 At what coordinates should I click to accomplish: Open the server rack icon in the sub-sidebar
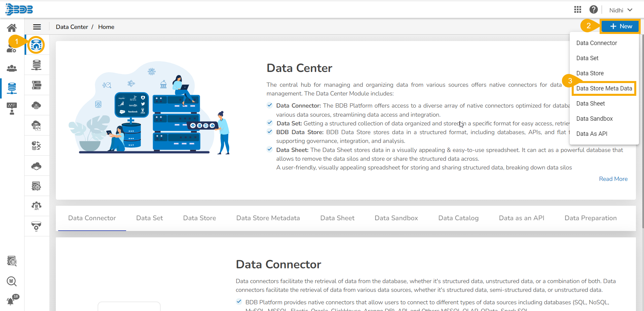[x=36, y=85]
